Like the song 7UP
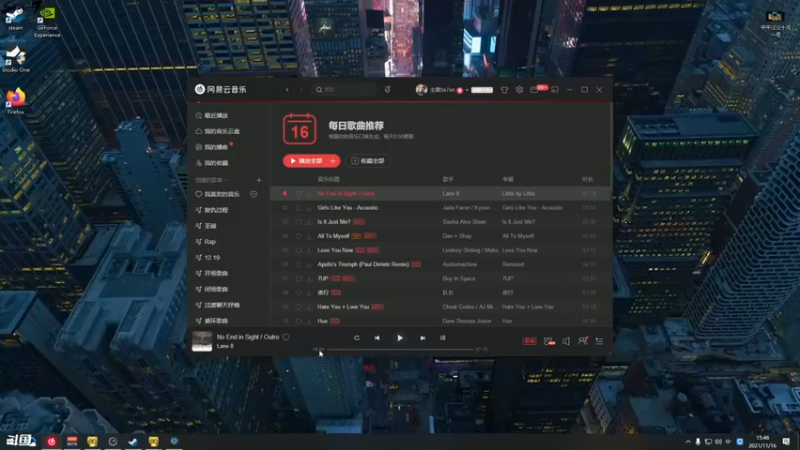The image size is (800, 450). [298, 279]
